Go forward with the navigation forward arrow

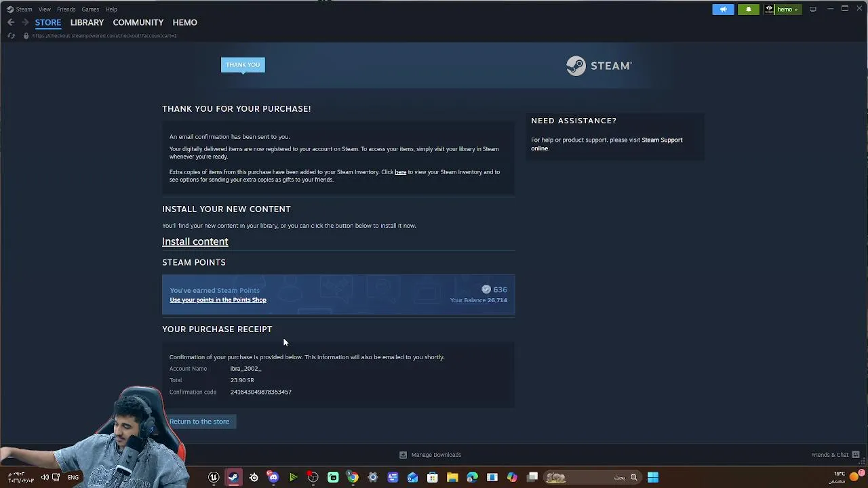click(x=25, y=22)
